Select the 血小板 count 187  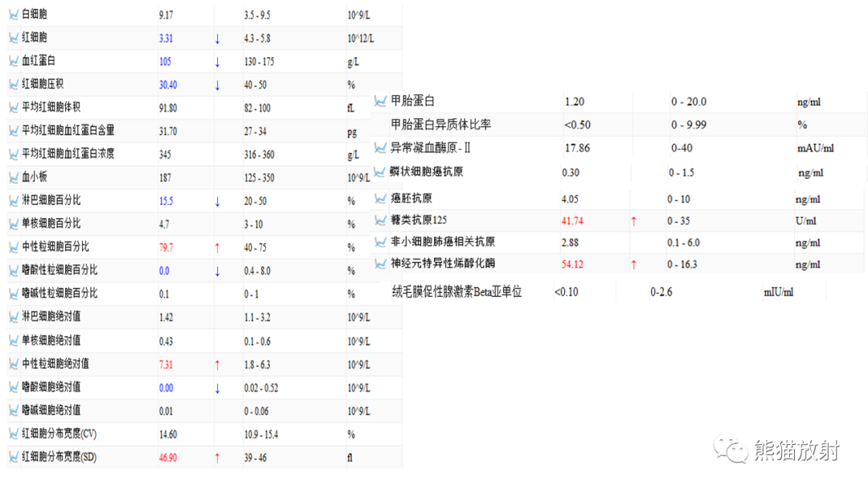[165, 178]
